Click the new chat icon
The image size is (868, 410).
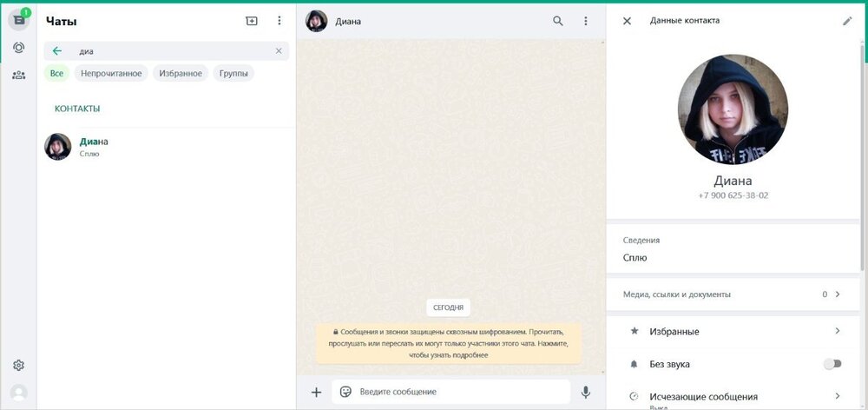click(252, 21)
